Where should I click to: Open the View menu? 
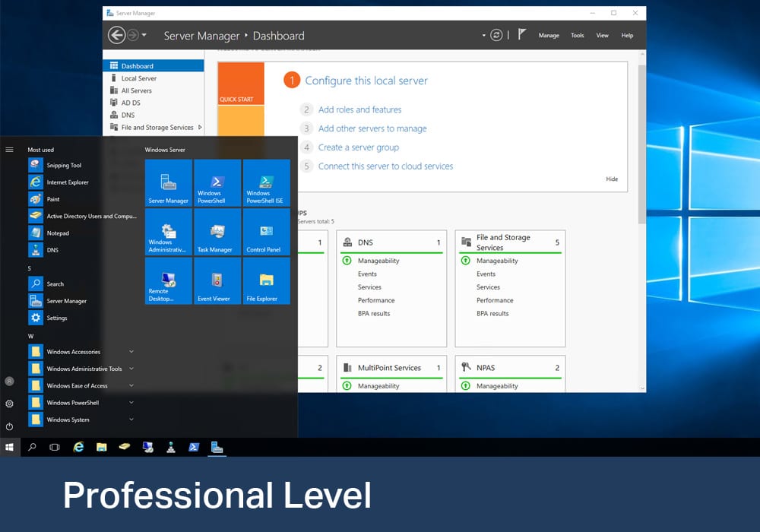(x=602, y=36)
